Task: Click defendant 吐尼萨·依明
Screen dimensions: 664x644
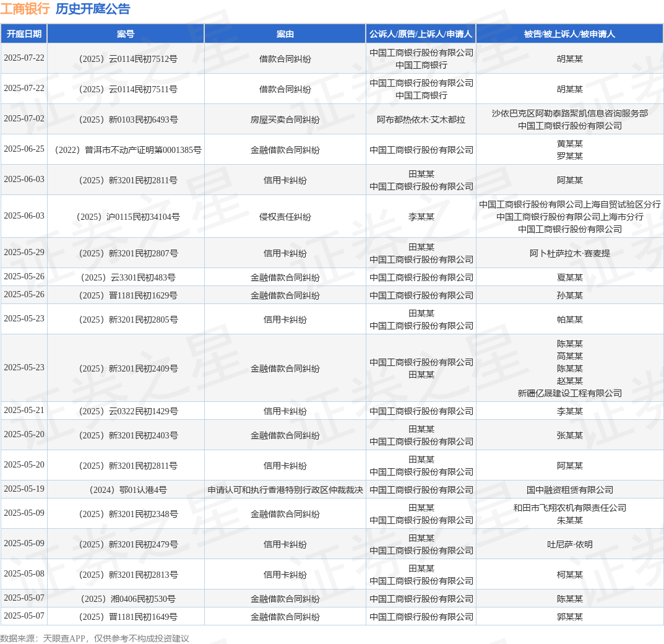Action: [x=569, y=544]
